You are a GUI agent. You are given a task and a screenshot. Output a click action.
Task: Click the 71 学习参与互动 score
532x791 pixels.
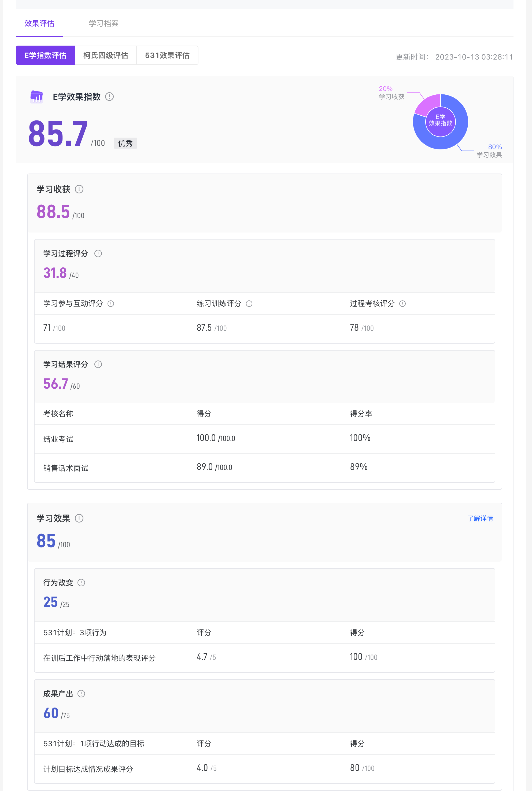coord(47,328)
